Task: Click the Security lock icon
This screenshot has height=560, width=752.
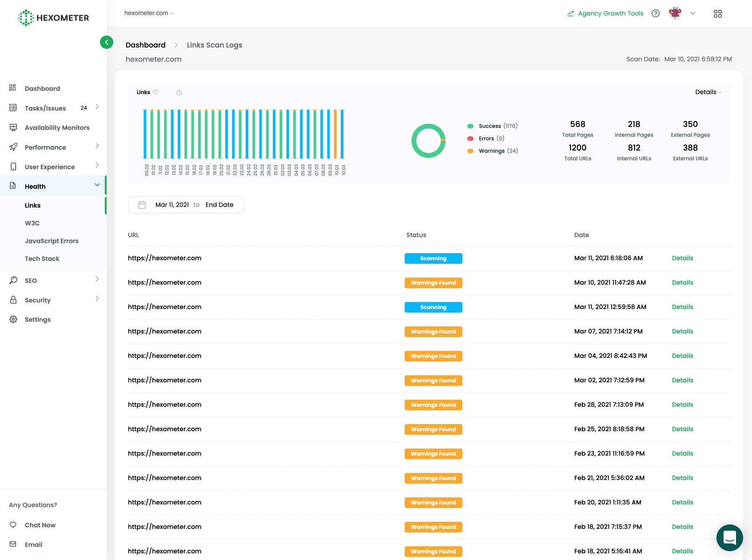Action: point(13,300)
